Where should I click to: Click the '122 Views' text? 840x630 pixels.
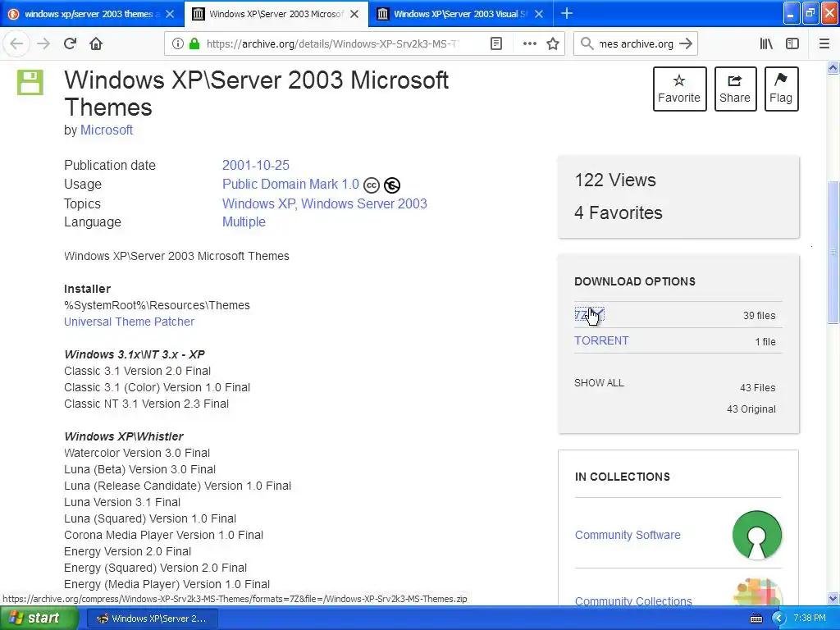615,180
